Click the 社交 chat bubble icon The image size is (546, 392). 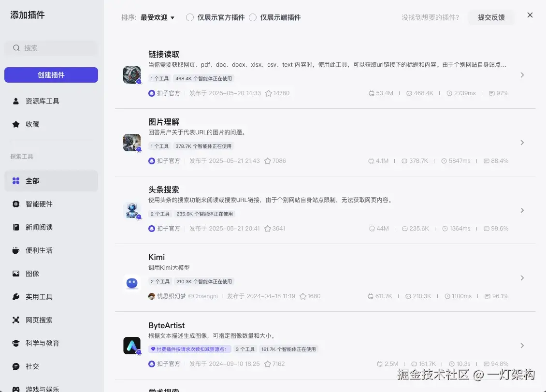16,366
